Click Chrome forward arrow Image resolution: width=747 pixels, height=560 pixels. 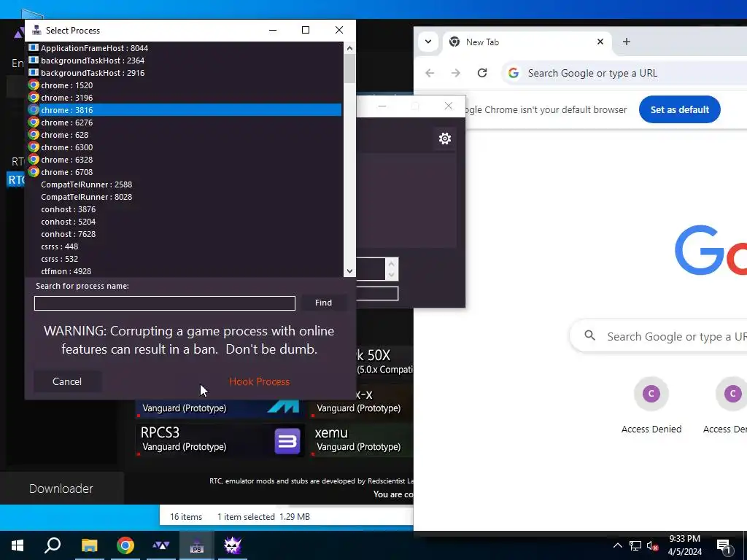456,73
